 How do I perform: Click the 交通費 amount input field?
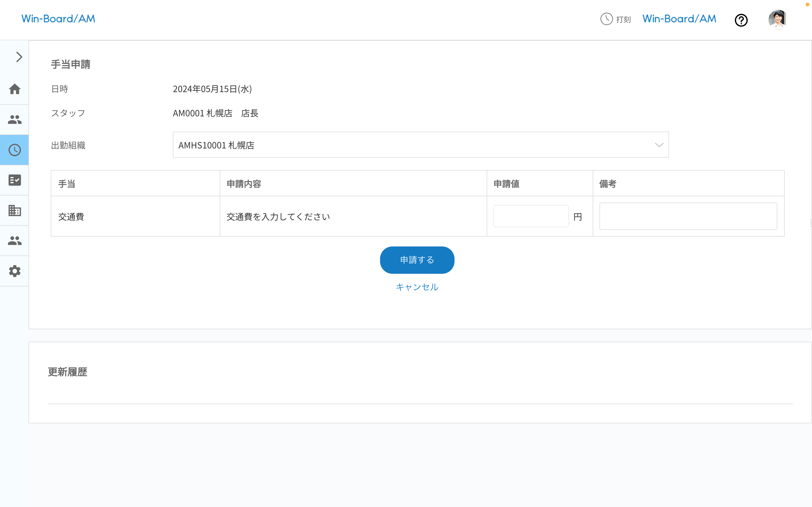[x=531, y=216]
